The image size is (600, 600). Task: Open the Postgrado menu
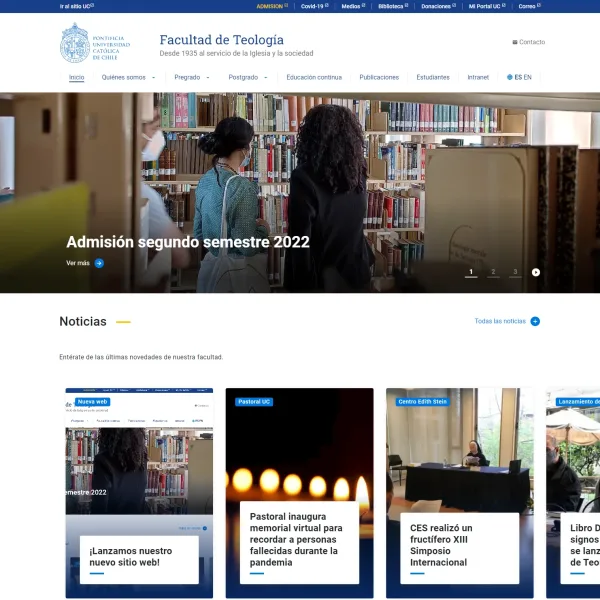point(243,77)
